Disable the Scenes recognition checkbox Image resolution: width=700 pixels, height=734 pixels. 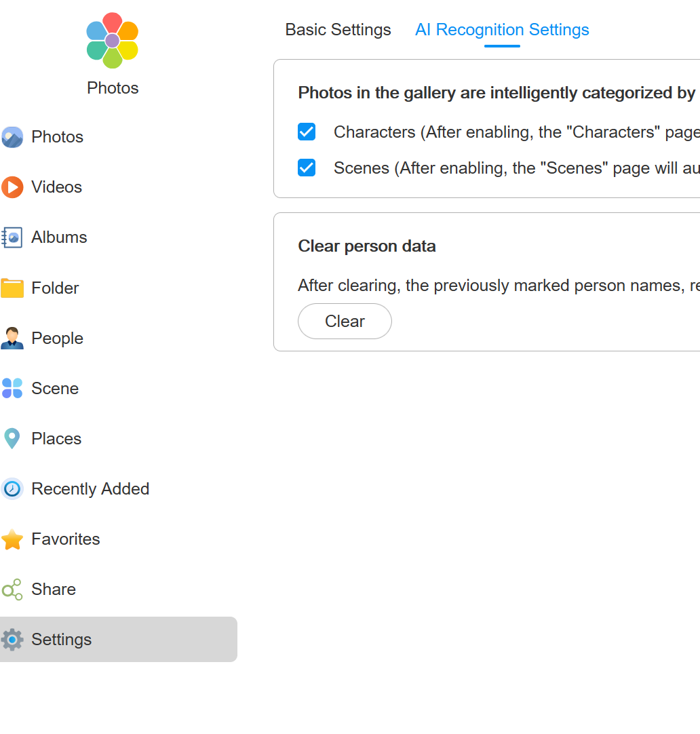pos(307,168)
